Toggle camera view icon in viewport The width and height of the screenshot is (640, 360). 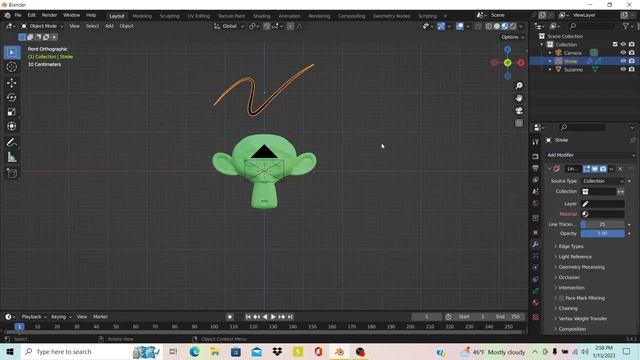[519, 111]
